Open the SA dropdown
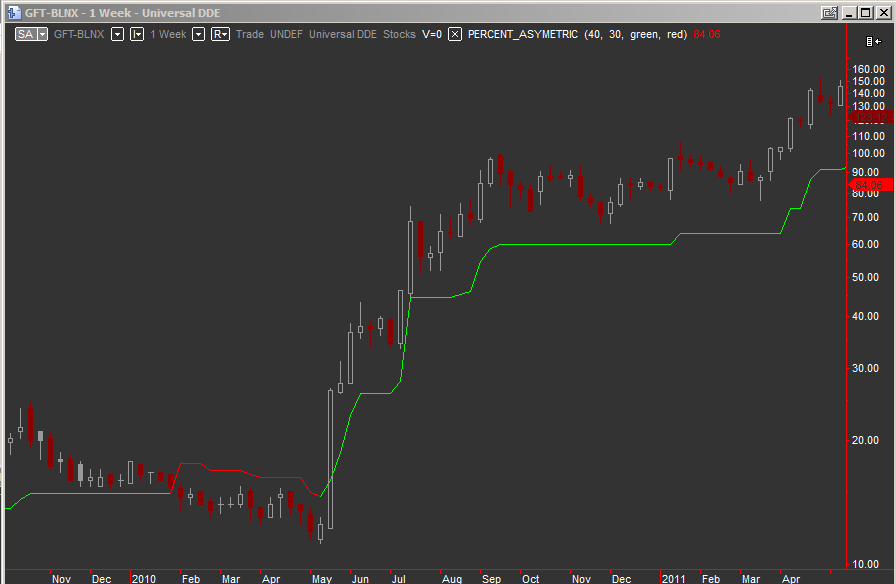Viewport: 896px width, 584px height. [x=32, y=34]
